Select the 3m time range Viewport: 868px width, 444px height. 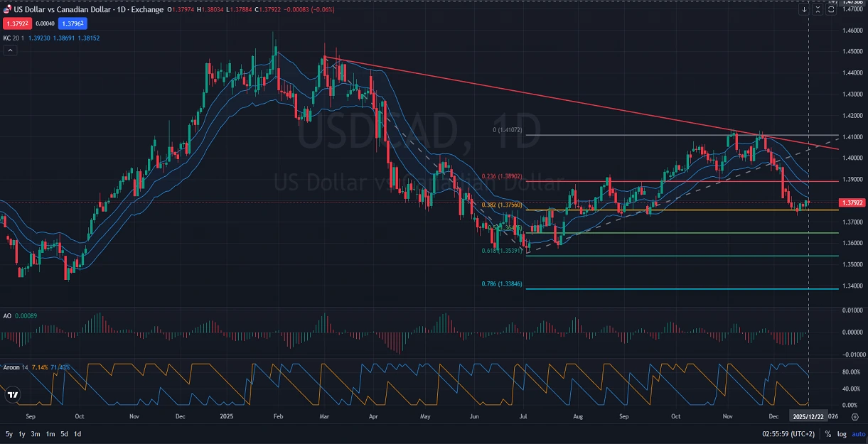(x=36, y=433)
